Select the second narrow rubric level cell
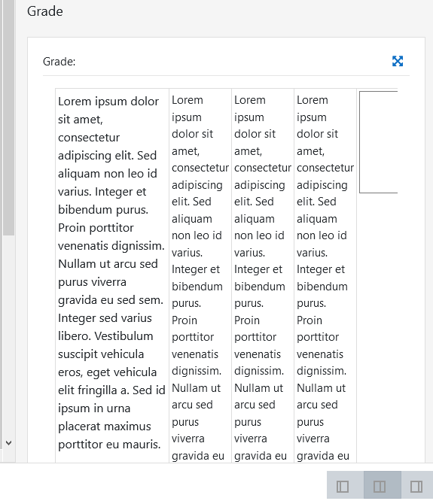The width and height of the screenshot is (433, 504). tap(263, 276)
